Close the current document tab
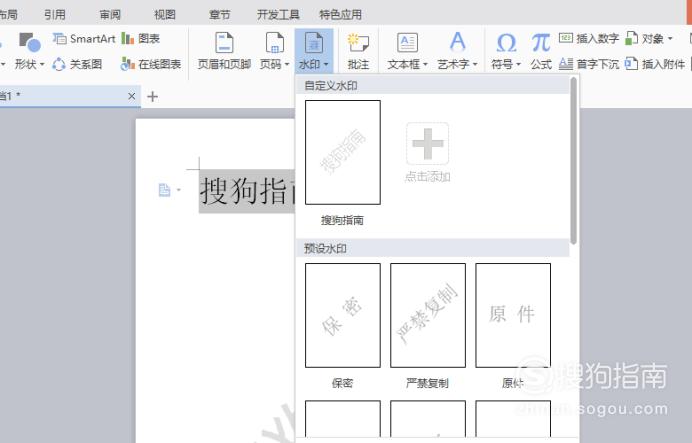The width and height of the screenshot is (692, 443). click(x=132, y=96)
